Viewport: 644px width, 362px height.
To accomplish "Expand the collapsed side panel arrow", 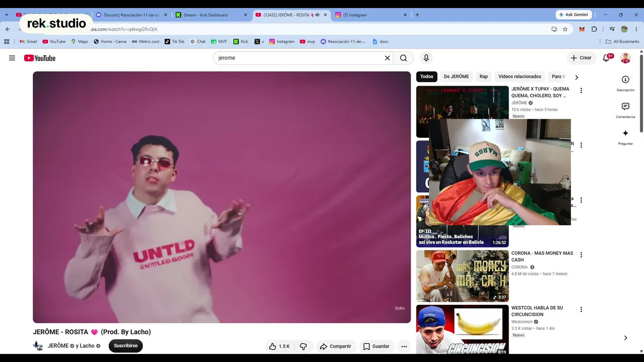I will coord(625,338).
